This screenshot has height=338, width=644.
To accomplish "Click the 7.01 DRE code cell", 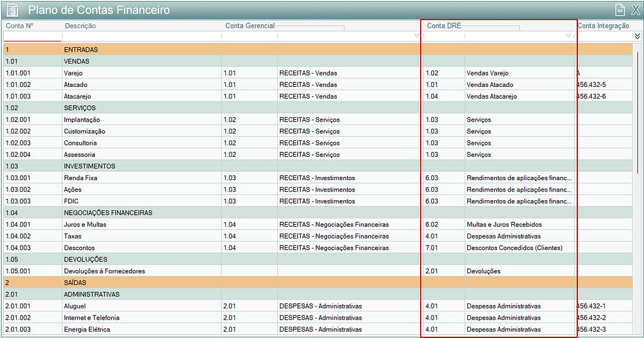I will [443, 247].
